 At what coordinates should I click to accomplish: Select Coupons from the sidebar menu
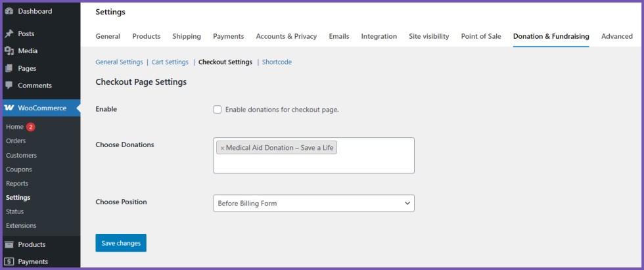pos(18,169)
